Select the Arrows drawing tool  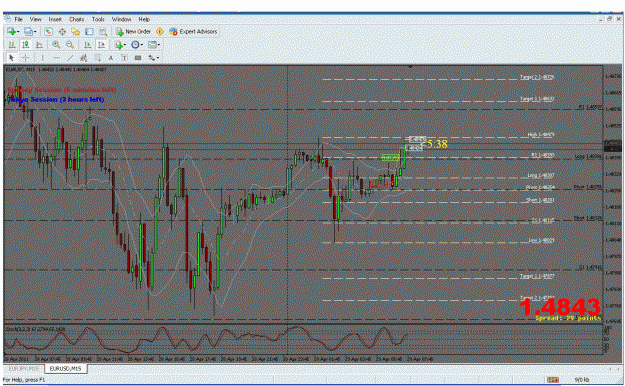(151, 58)
